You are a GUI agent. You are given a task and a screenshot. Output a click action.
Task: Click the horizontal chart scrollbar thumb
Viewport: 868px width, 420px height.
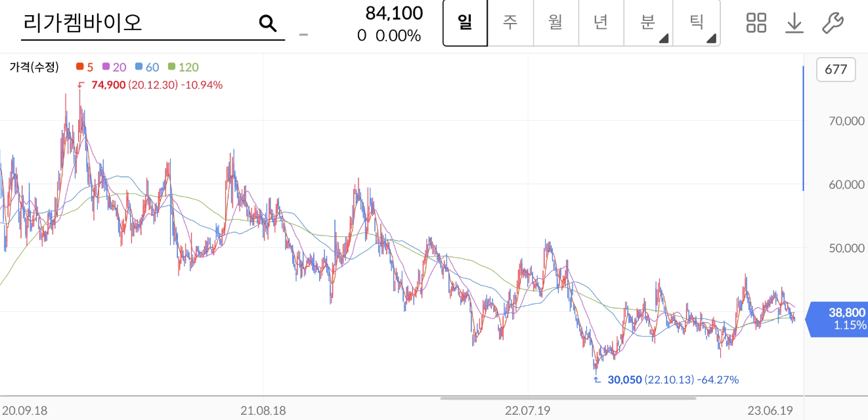tap(568, 398)
